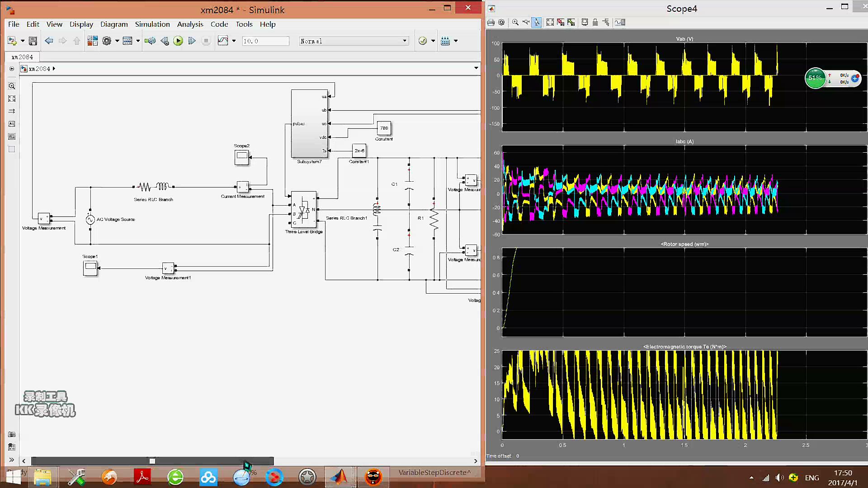
Task: Open the Simulation menu
Action: (x=152, y=24)
